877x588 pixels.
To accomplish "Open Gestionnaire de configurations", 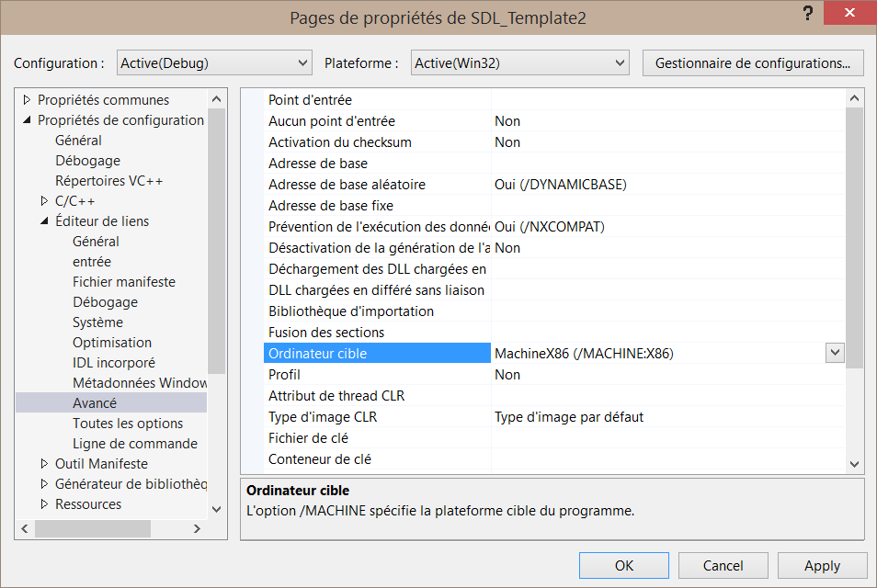I will [752, 63].
